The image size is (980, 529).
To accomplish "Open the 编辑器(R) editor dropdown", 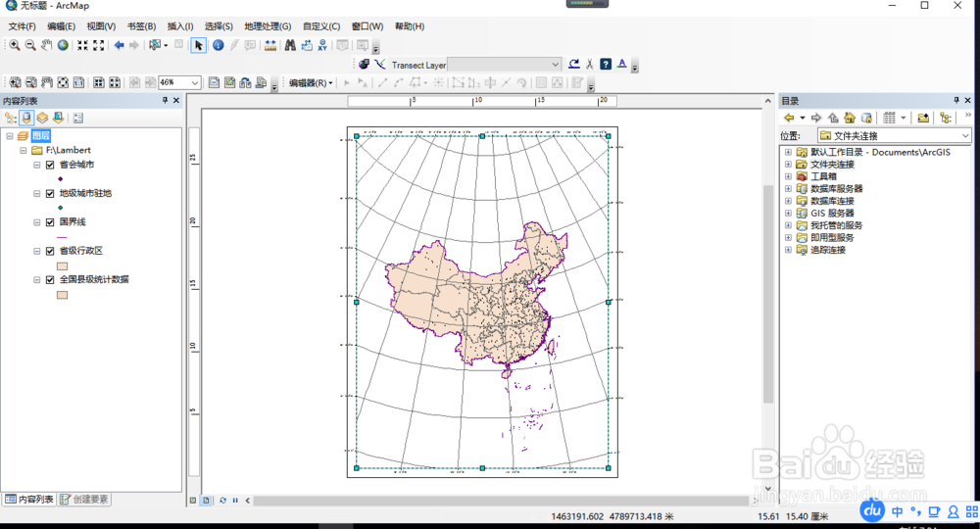I will tap(311, 82).
